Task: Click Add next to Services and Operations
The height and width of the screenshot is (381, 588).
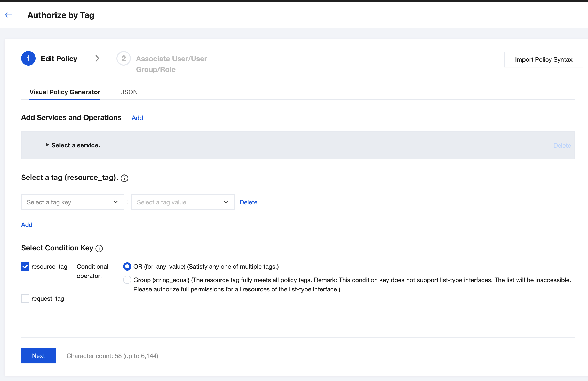Action: point(137,118)
